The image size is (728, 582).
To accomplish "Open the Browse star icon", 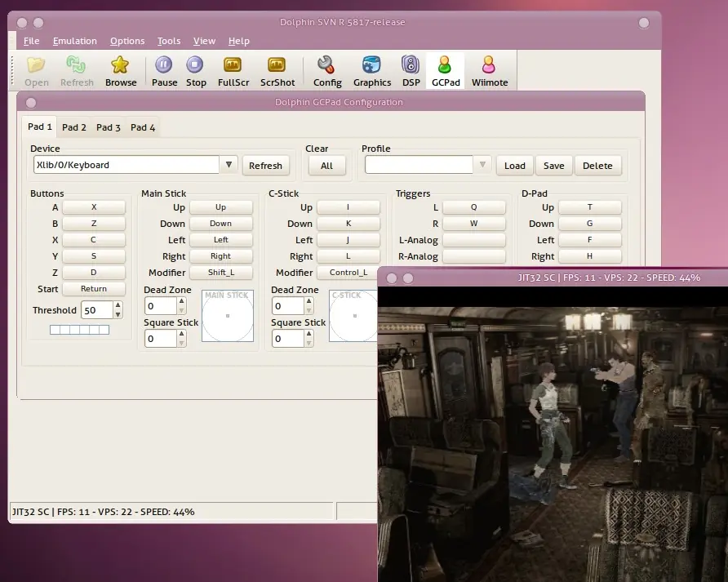I will pos(121,71).
